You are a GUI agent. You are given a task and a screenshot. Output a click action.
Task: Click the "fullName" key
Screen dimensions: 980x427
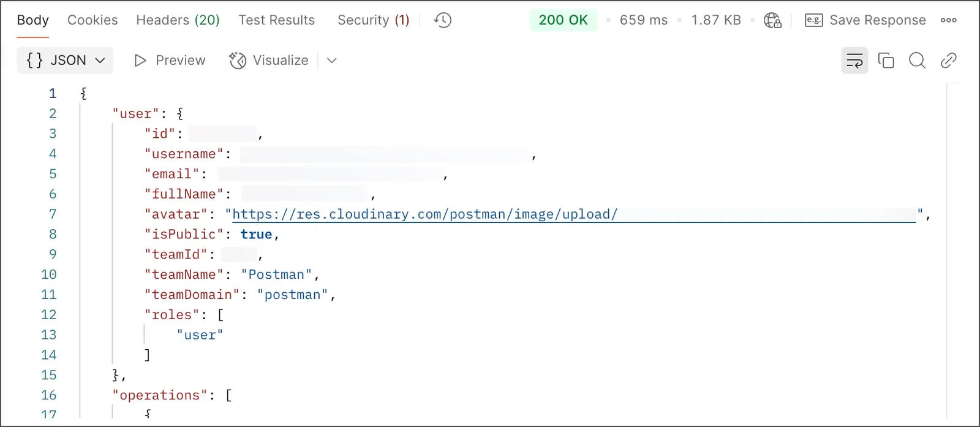(x=184, y=194)
